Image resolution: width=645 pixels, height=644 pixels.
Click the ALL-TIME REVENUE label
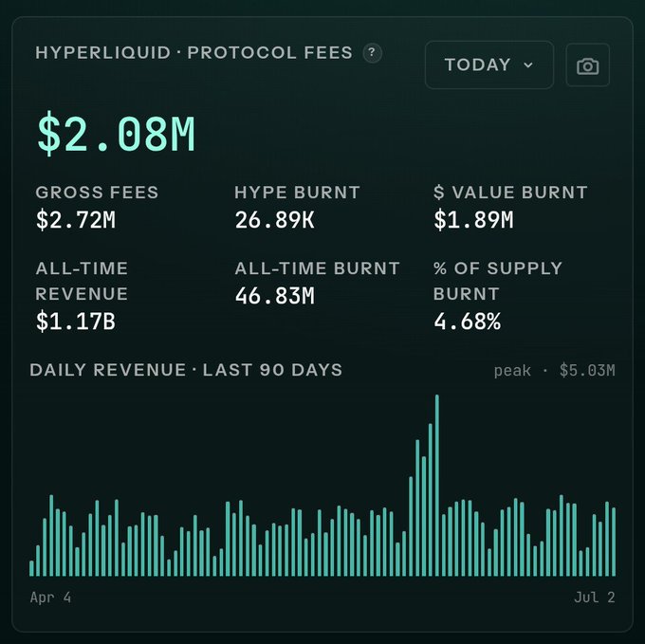click(x=82, y=282)
